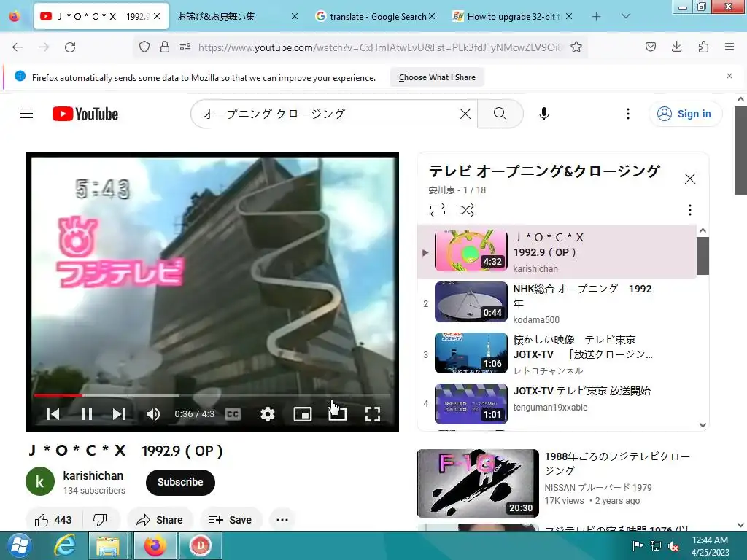
Task: Reload the current page
Action: click(x=70, y=47)
